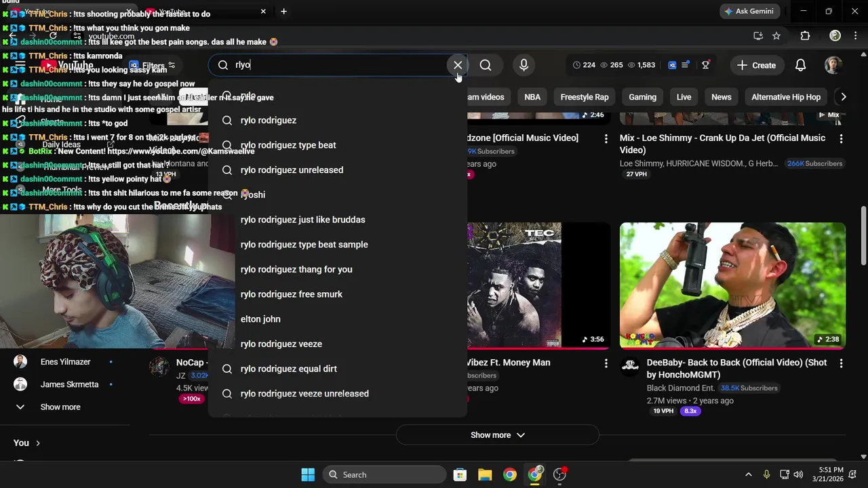Click the microphone icon in system tray
Viewport: 868px width, 488px height.
point(766,474)
